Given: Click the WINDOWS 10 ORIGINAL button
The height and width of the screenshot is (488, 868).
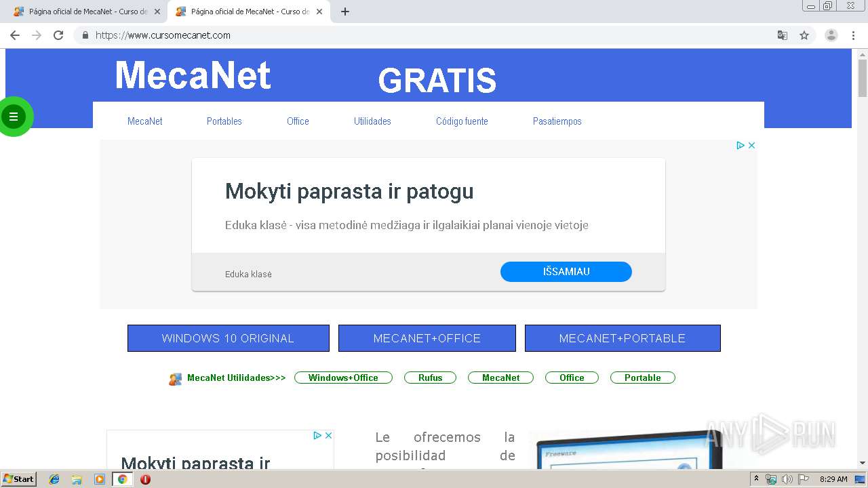Looking at the screenshot, I should click(x=229, y=338).
